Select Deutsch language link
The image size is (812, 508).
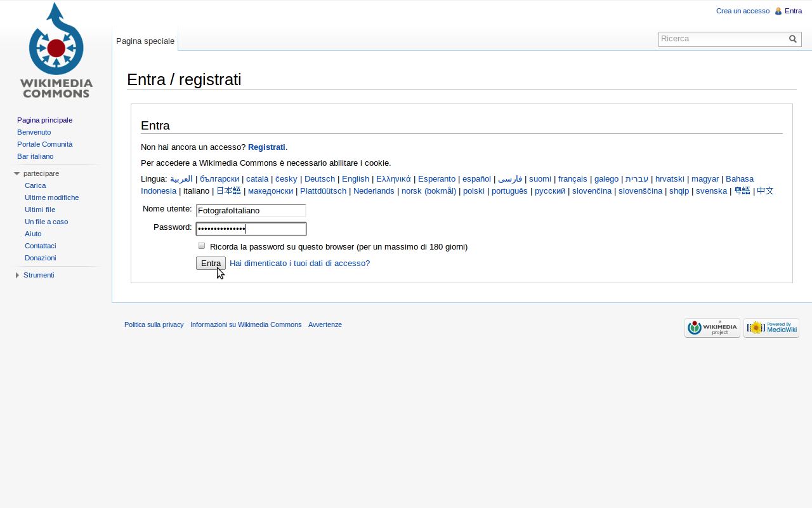point(319,178)
